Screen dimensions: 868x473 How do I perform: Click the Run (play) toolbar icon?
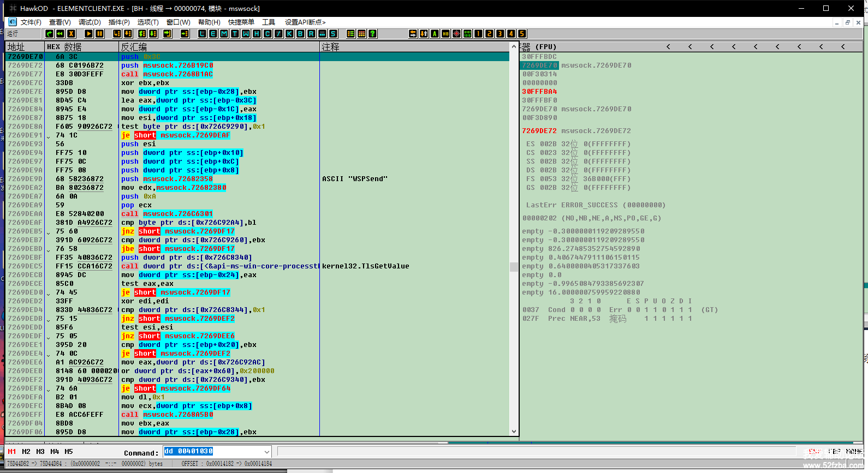88,34
